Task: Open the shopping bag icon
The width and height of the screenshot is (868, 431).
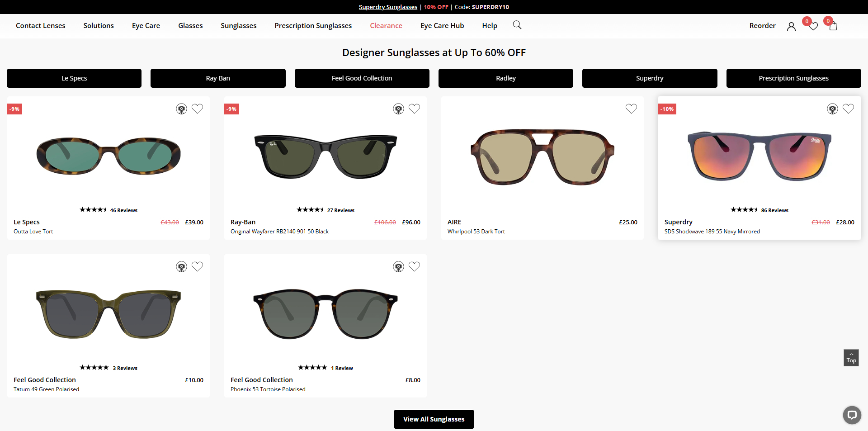Action: point(833,26)
